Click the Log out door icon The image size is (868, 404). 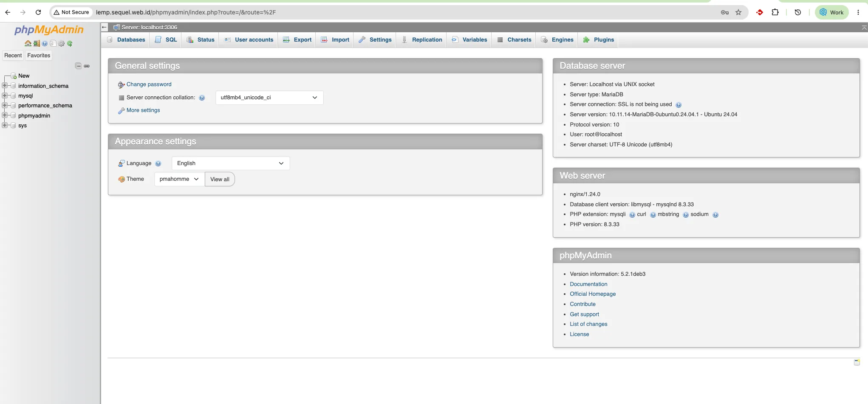click(x=37, y=43)
